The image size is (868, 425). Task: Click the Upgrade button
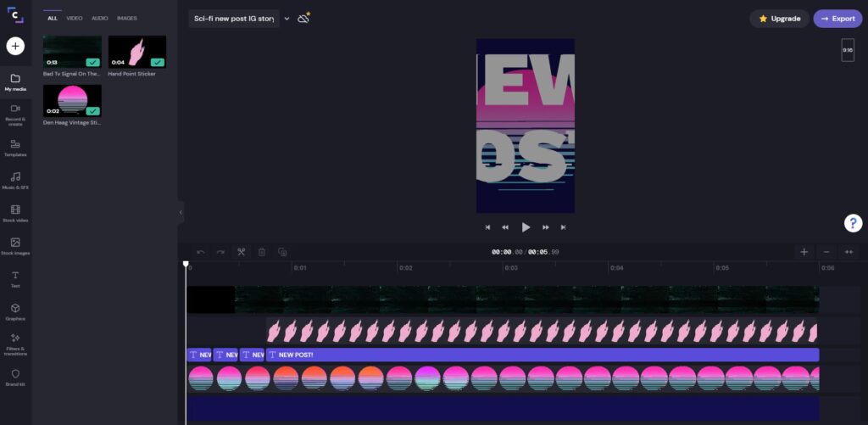779,19
